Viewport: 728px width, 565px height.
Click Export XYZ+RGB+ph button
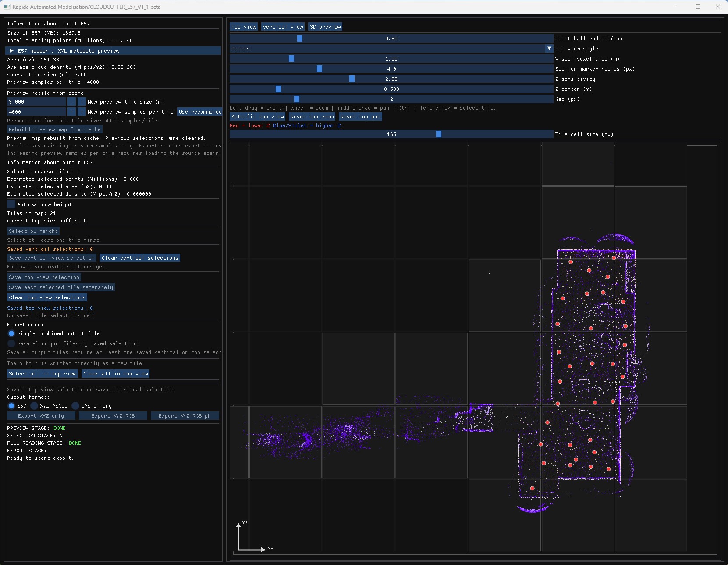[185, 416]
